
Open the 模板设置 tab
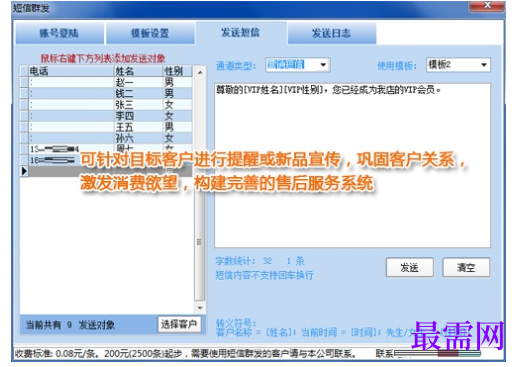coord(150,33)
